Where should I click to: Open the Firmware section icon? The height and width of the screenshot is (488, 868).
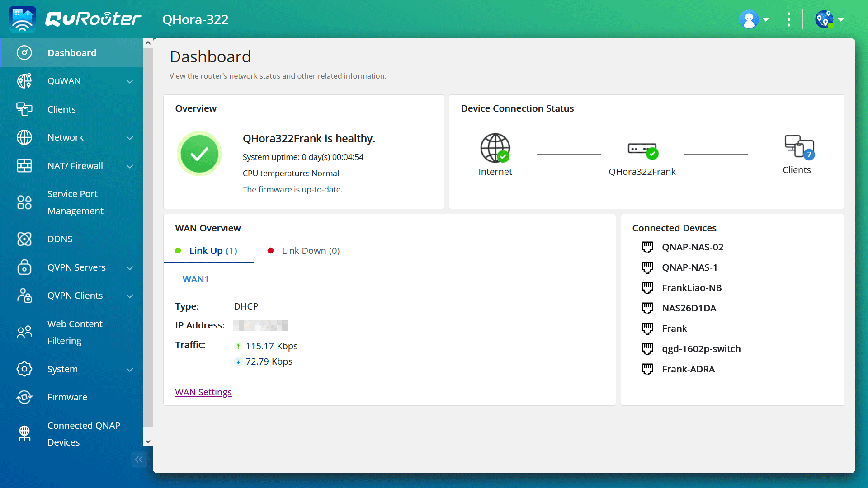pyautogui.click(x=24, y=397)
